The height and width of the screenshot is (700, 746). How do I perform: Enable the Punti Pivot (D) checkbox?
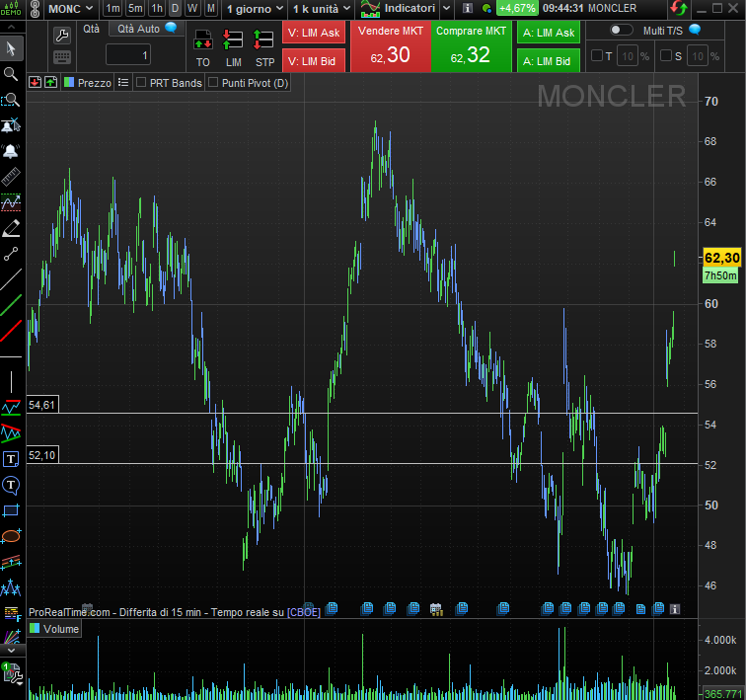pyautogui.click(x=213, y=83)
